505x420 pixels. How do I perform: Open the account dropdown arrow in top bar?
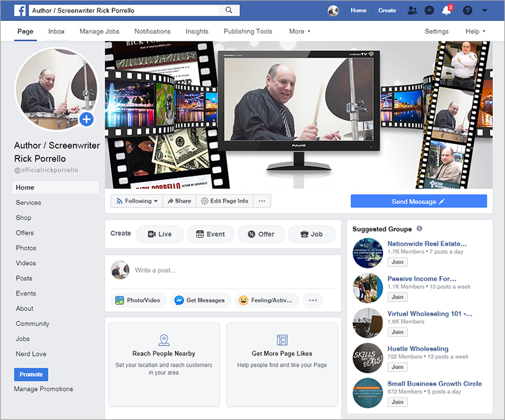click(x=484, y=11)
